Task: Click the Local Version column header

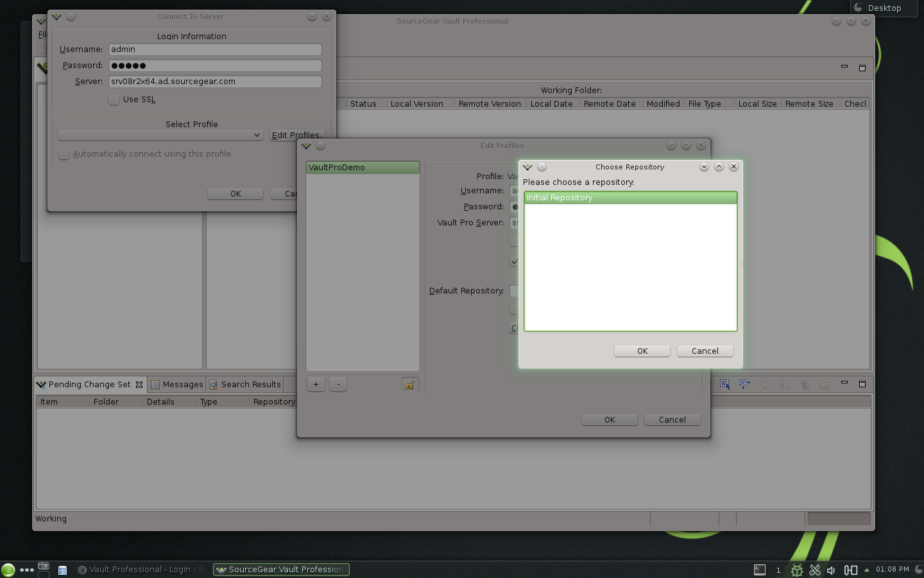Action: pyautogui.click(x=417, y=104)
